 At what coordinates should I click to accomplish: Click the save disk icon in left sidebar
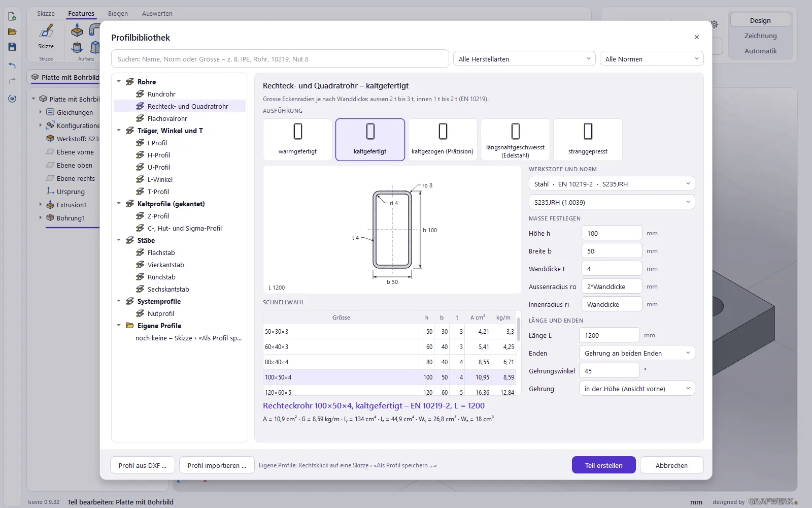12,47
